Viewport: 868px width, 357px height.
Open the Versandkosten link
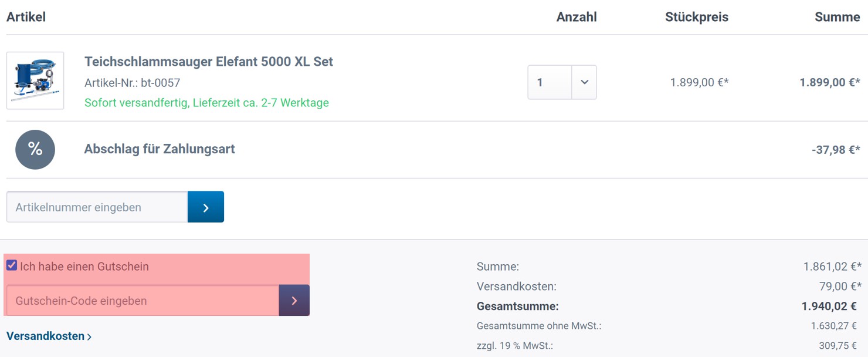coord(49,336)
